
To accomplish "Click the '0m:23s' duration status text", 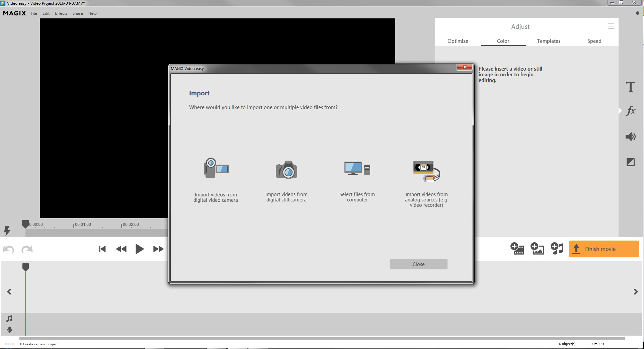I will tap(598, 344).
